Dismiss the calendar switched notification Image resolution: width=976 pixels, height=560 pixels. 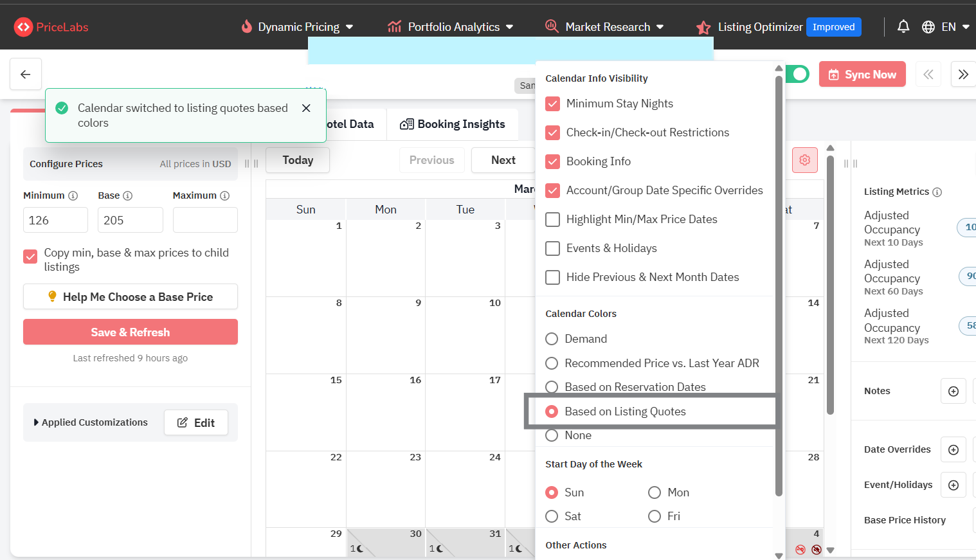coord(306,108)
